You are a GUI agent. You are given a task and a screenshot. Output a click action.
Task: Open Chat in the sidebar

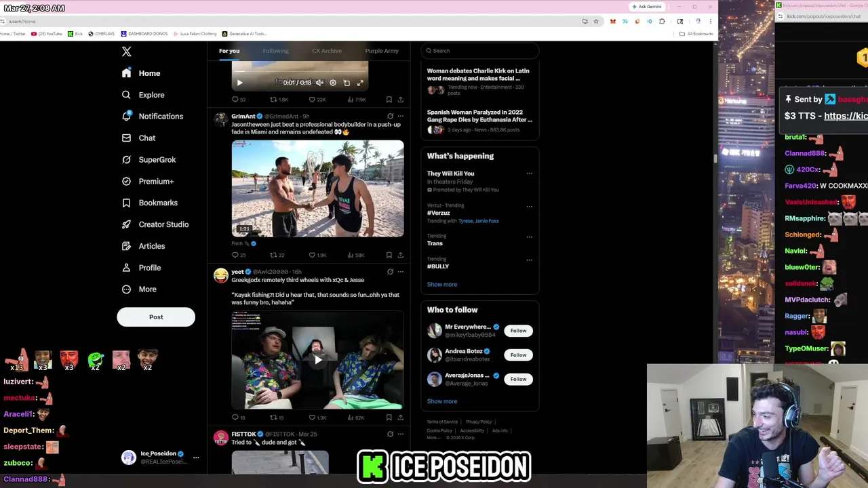tap(138, 138)
